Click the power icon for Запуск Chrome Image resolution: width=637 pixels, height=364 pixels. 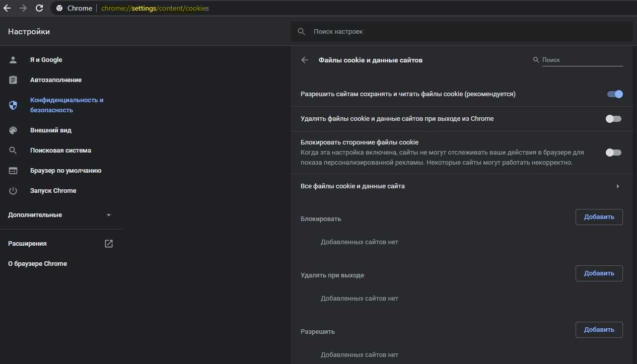pyautogui.click(x=13, y=191)
